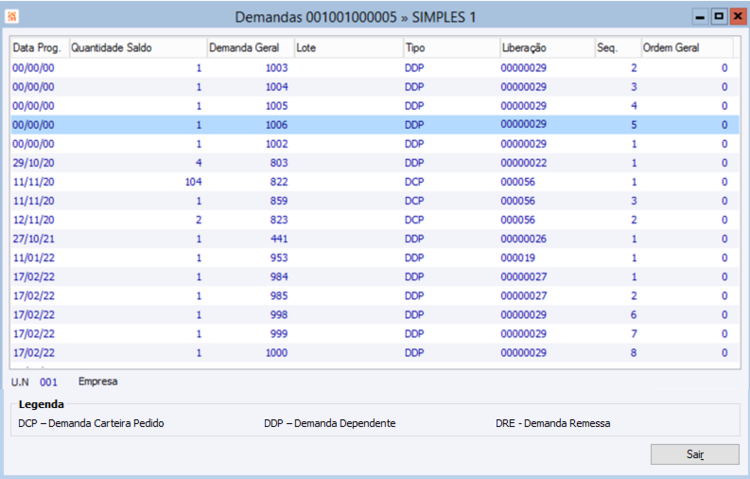Viewport: 750px width, 479px height.
Task: Click the Tipo column header
Action: pyautogui.click(x=452, y=48)
